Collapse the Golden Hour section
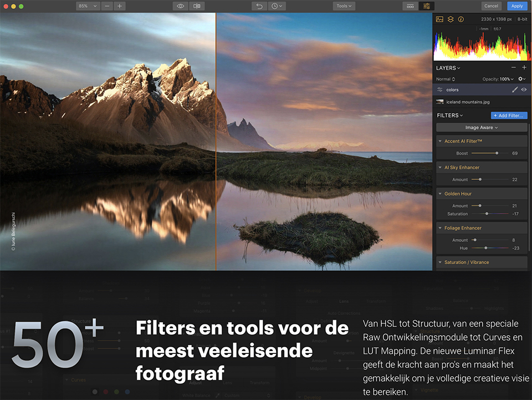Screen dimensions: 532x400 pyautogui.click(x=440, y=194)
